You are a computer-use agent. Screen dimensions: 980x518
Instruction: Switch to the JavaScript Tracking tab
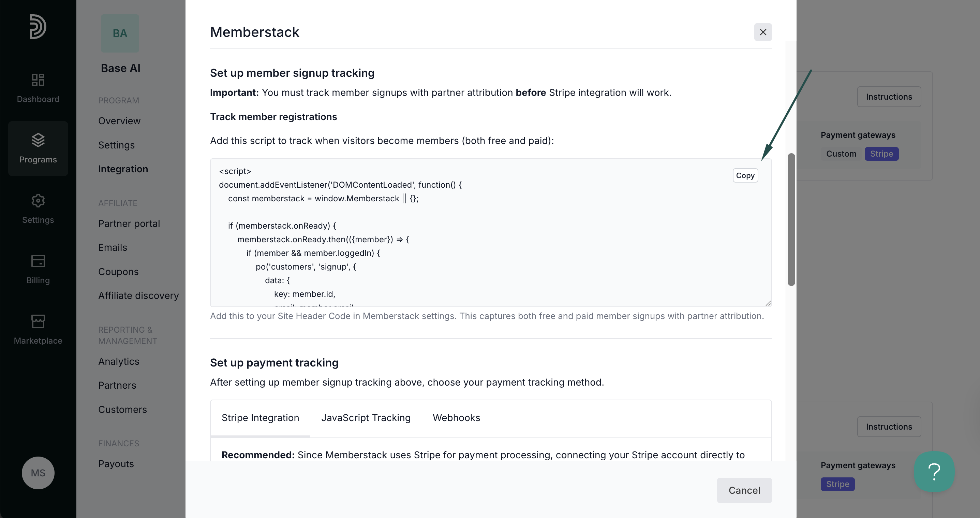(366, 418)
